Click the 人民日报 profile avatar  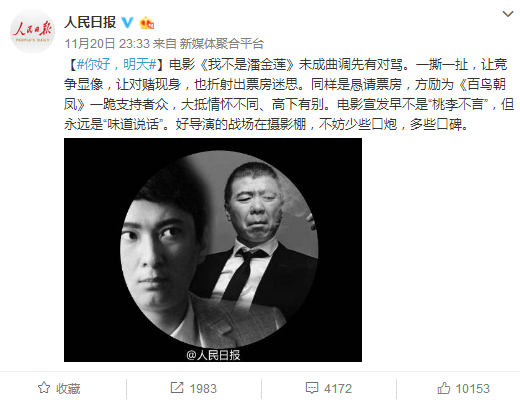coord(32,32)
